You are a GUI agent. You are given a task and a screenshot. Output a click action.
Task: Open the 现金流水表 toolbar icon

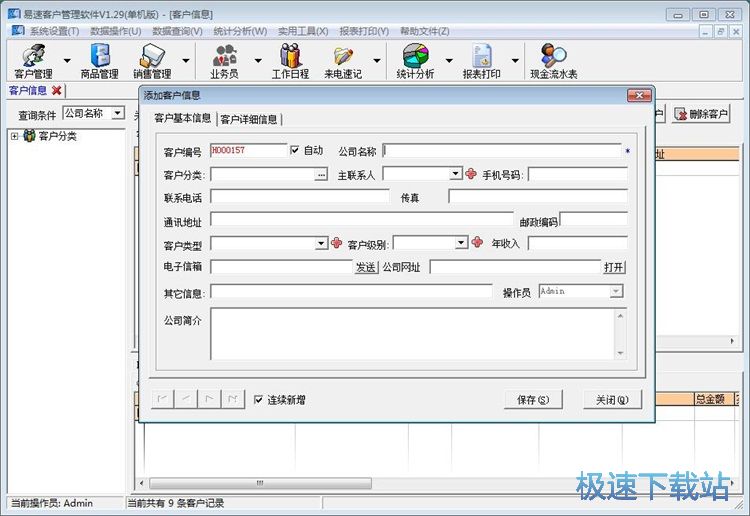coord(553,61)
